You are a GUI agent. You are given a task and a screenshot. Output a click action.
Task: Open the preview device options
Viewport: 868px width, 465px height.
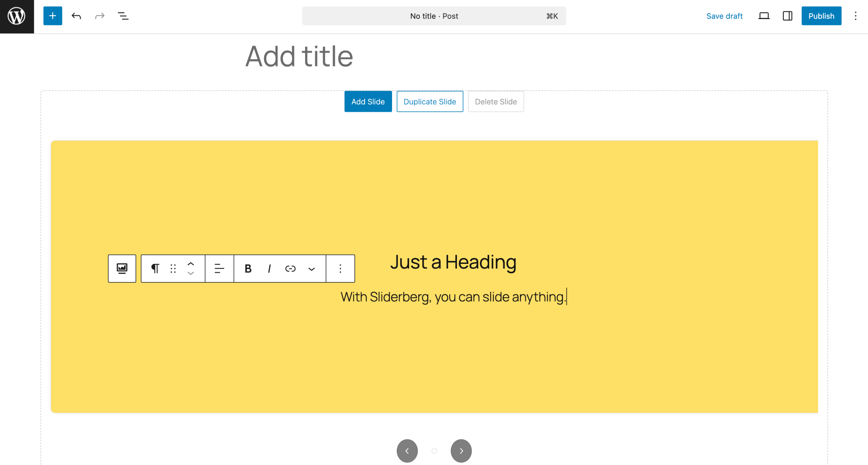[764, 16]
